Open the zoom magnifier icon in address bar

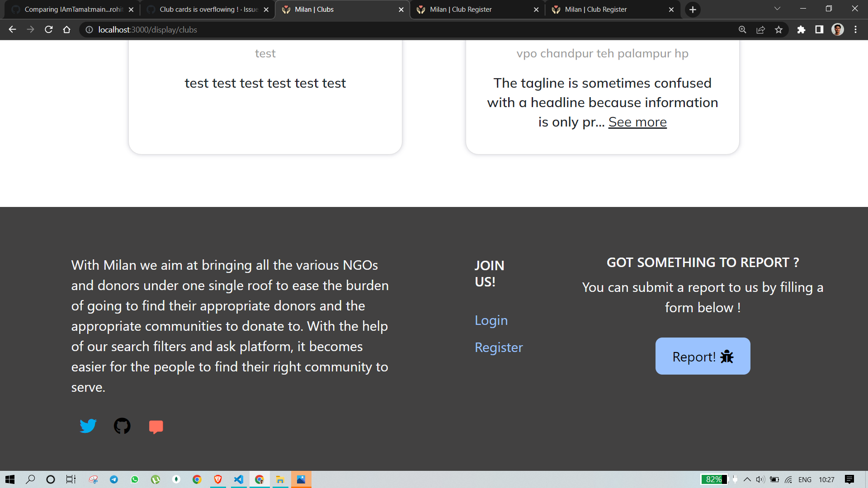(x=742, y=30)
